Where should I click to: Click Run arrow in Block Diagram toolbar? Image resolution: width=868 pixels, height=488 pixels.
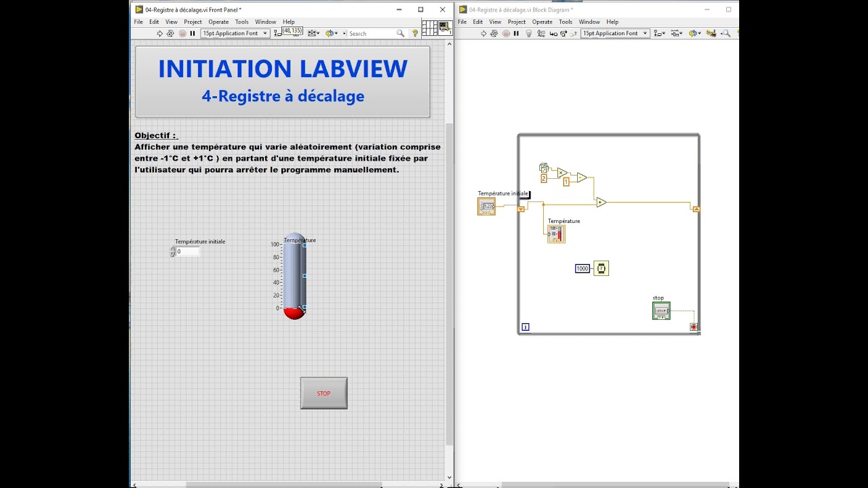coord(484,33)
